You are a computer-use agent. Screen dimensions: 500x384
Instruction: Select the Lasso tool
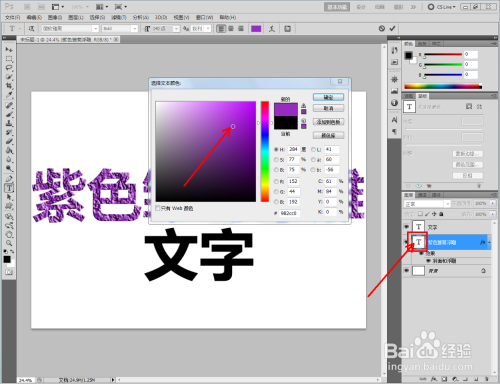pos(9,68)
